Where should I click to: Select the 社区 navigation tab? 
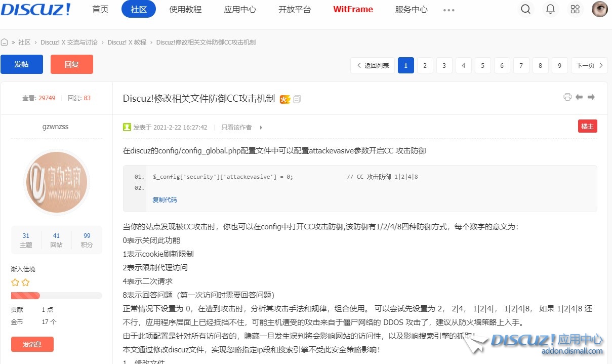[139, 9]
